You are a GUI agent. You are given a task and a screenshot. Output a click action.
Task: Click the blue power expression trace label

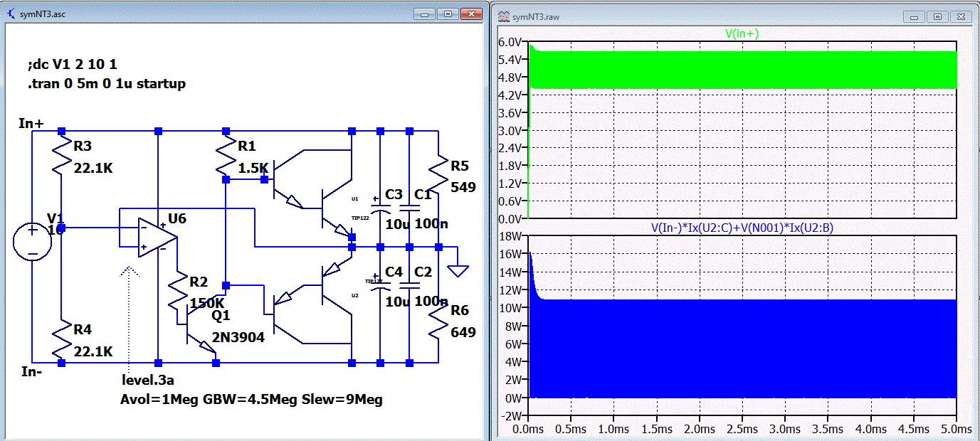[742, 228]
